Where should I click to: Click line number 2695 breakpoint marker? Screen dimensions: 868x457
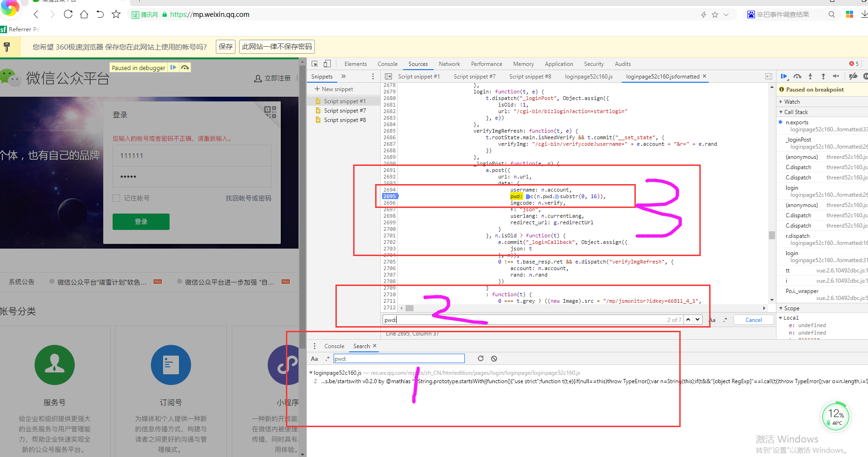coord(390,196)
